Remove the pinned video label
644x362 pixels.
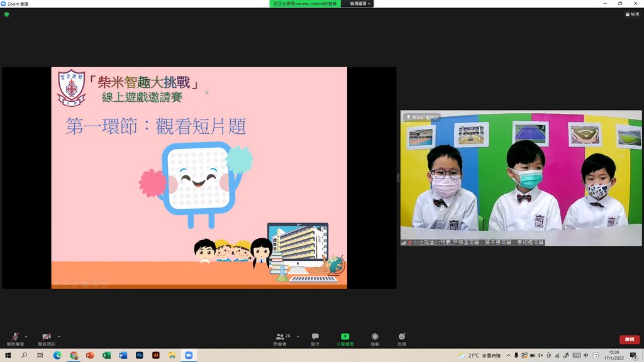click(x=423, y=117)
